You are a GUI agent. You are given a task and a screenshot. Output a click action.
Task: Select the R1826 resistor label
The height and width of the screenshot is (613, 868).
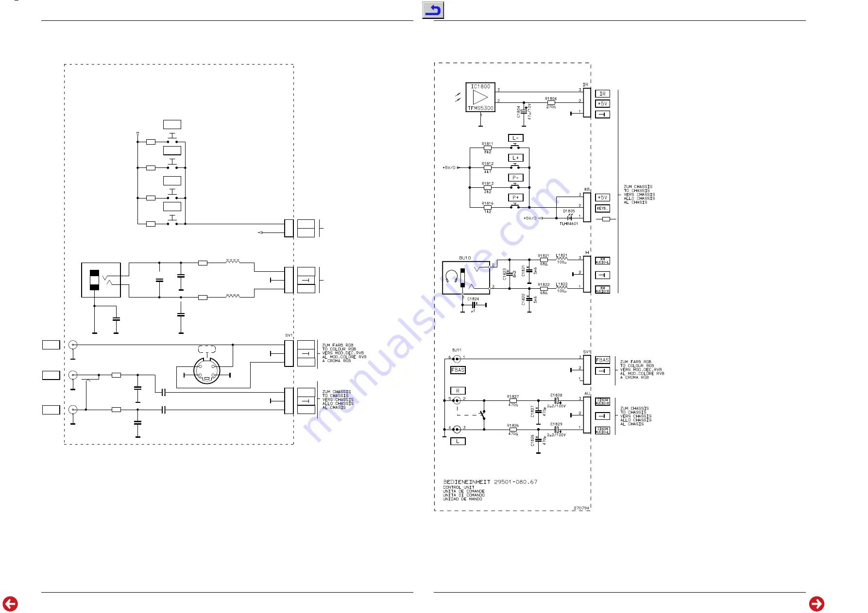click(x=513, y=426)
